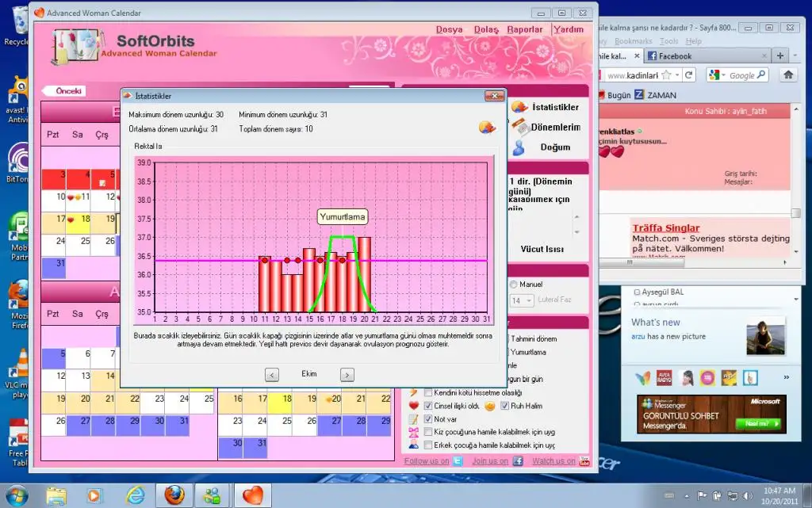Click the Follow us on link

(426, 461)
